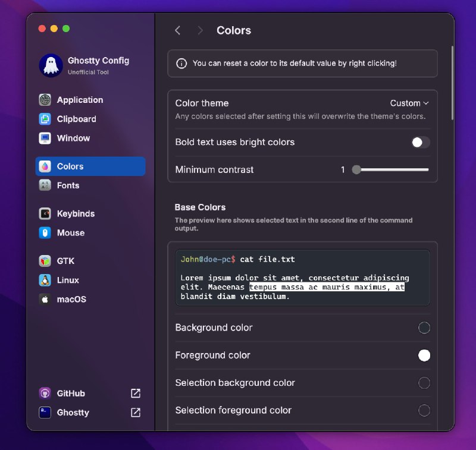Click the vertical scrollbar thumb
This screenshot has width=476, height=450.
[x=452, y=83]
